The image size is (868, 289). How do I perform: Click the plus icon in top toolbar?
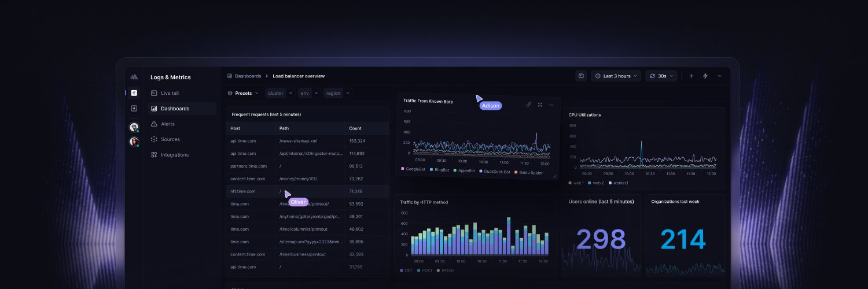(691, 76)
